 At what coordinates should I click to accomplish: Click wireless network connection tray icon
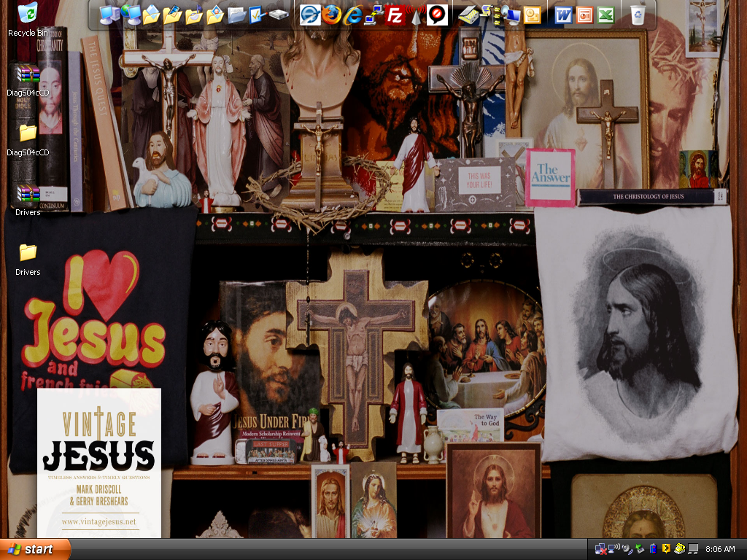(x=614, y=548)
